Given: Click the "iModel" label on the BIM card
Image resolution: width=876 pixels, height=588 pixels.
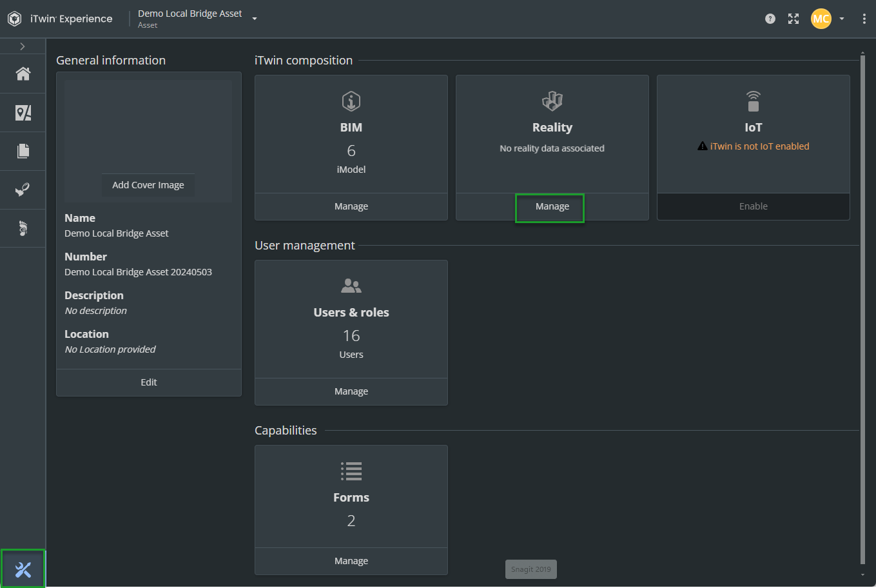Looking at the screenshot, I should tap(351, 170).
